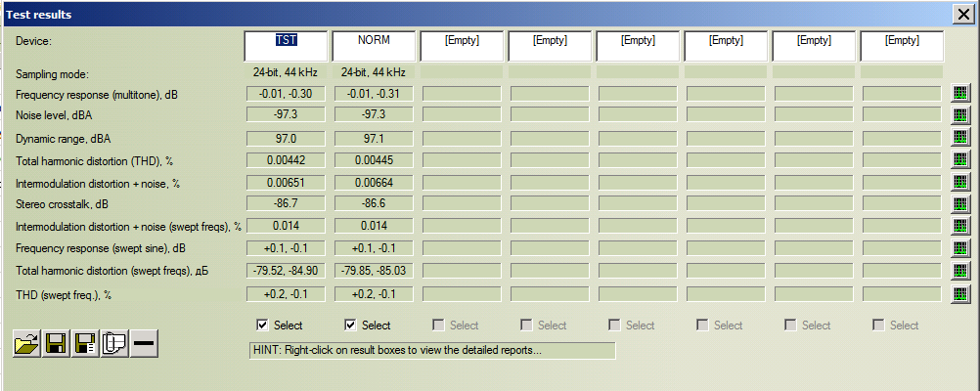Click the paperclip report pages icon
The width and height of the screenshot is (980, 391).
114,343
